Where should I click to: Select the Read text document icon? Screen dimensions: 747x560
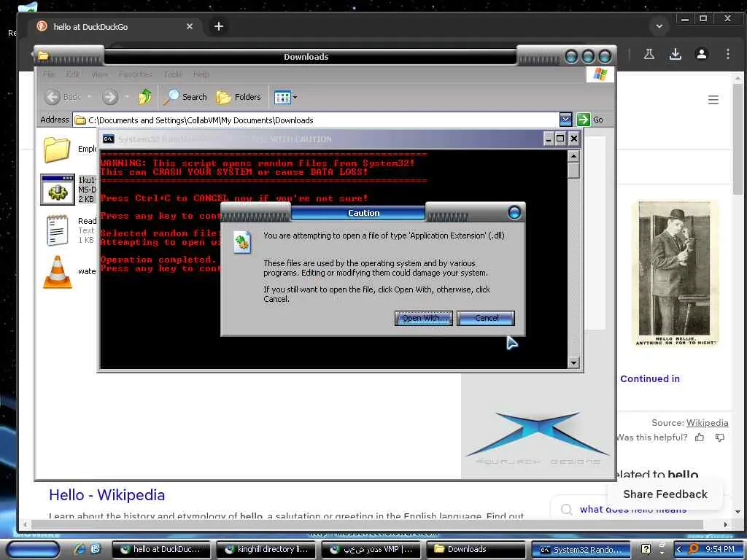point(57,230)
